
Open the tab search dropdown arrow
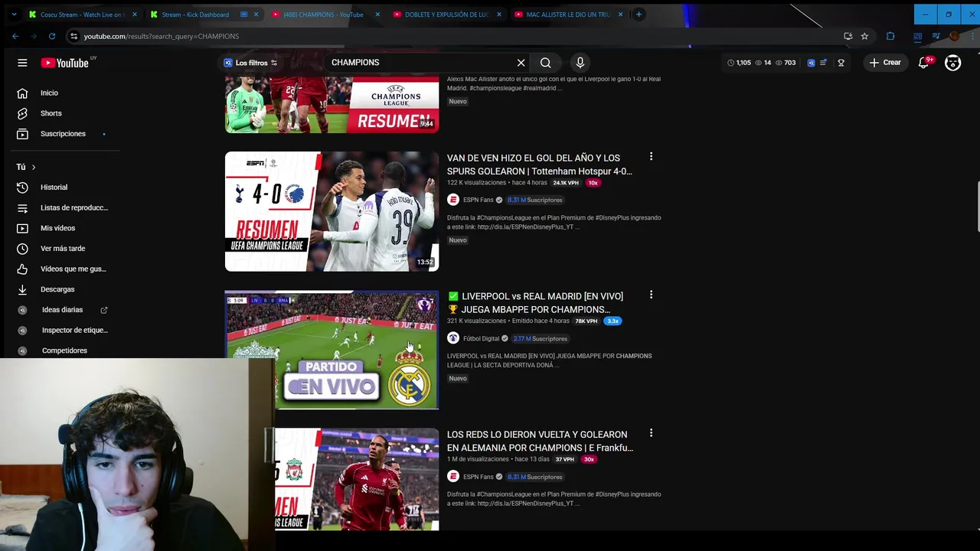click(14, 15)
